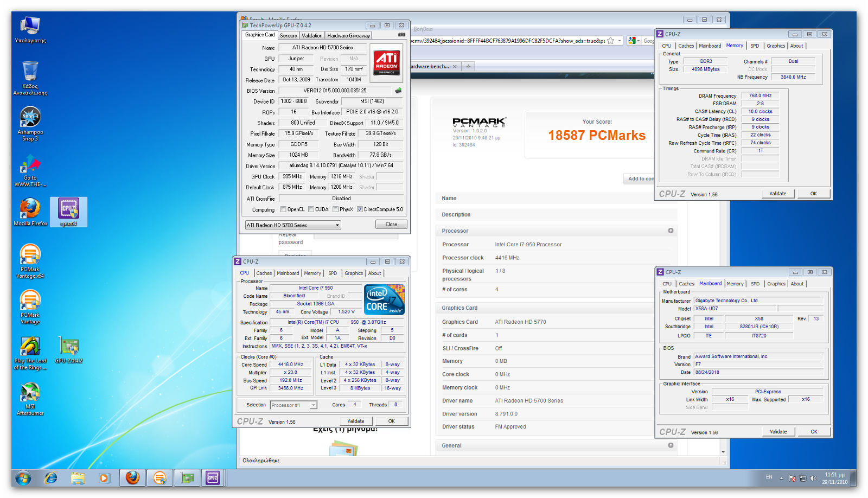Open the Υπολογιστής desktop icon
Viewport: 868px width, 498px height.
tap(30, 30)
